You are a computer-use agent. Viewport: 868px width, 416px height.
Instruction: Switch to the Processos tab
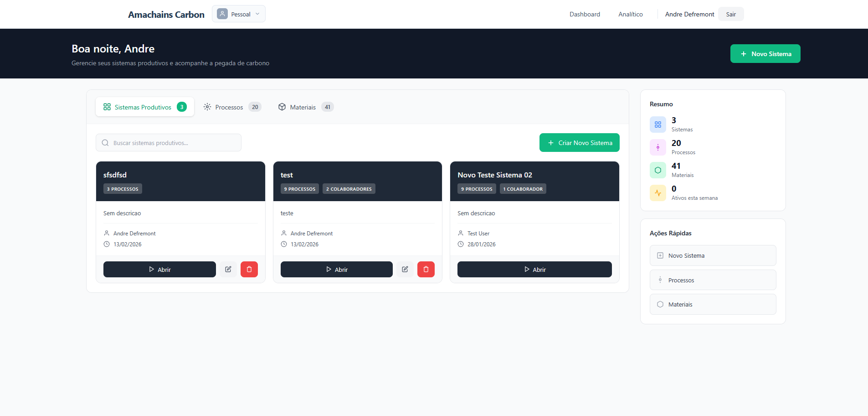point(232,107)
